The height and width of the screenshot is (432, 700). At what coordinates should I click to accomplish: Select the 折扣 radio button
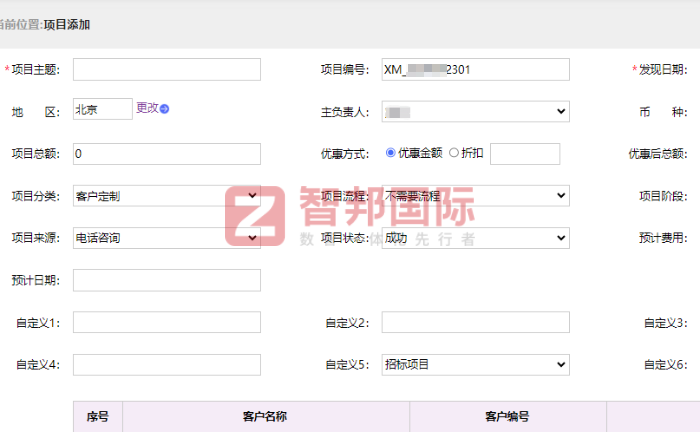[454, 153]
